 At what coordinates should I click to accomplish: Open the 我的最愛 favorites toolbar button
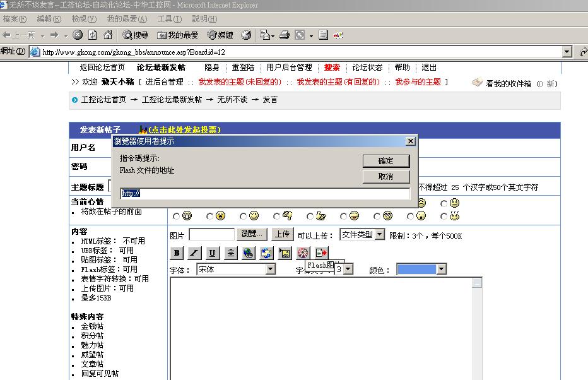pos(177,35)
